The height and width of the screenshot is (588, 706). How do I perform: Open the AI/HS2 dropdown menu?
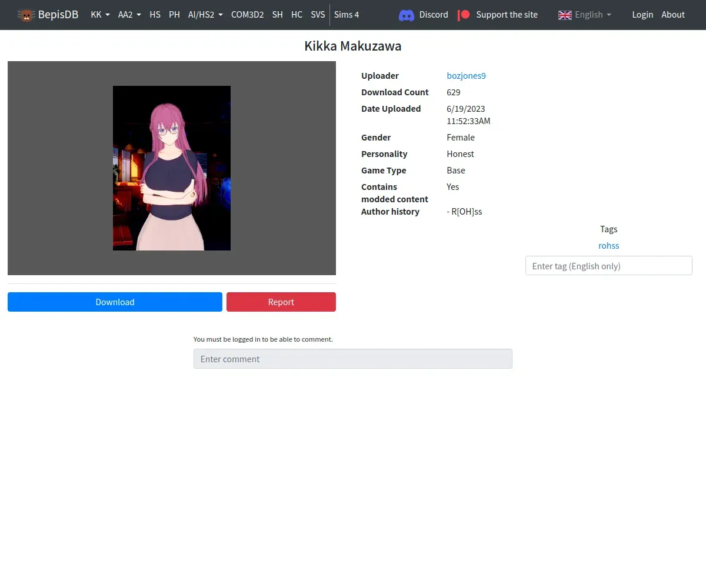click(x=205, y=15)
